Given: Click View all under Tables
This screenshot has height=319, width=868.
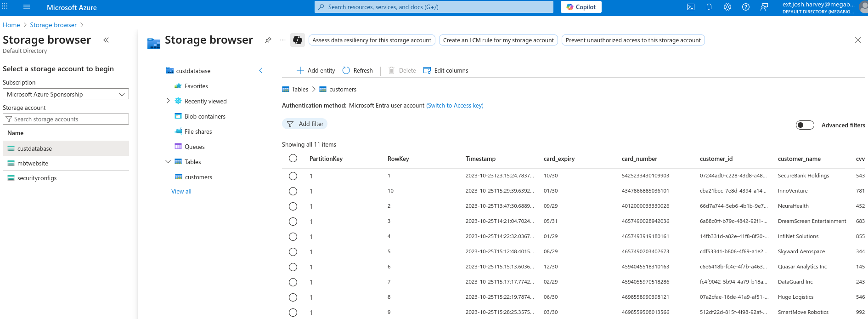Looking at the screenshot, I should click(181, 191).
